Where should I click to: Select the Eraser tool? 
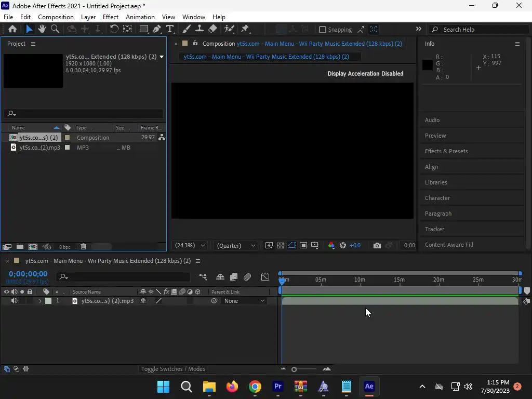coord(212,29)
